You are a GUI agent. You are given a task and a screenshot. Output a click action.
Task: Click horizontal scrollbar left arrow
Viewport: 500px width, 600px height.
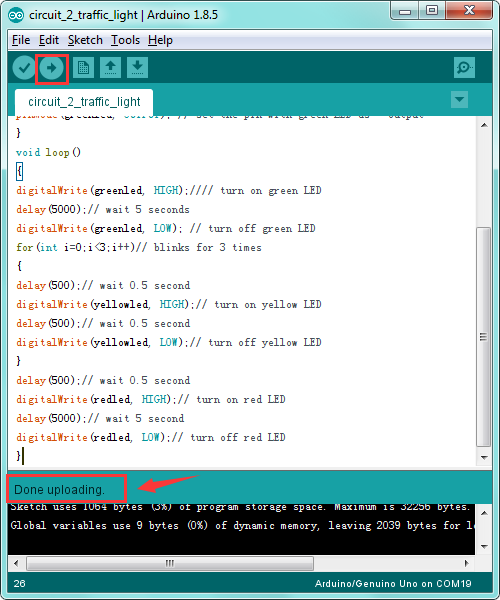pos(16,563)
